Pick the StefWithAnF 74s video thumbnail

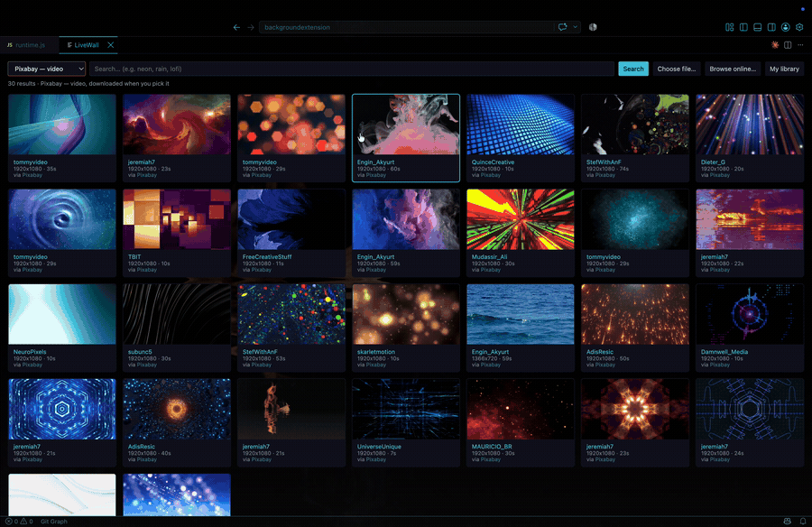(x=635, y=125)
